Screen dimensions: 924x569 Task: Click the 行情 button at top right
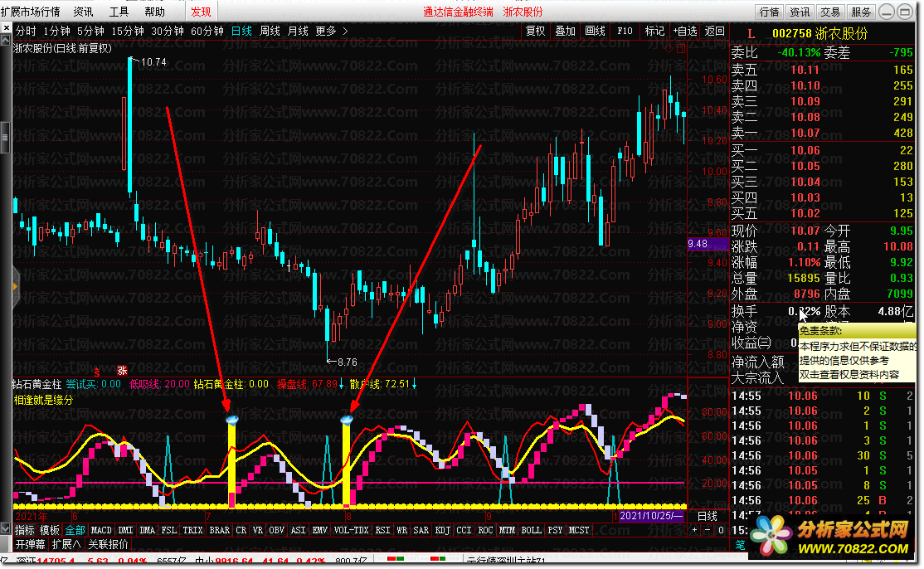click(770, 12)
